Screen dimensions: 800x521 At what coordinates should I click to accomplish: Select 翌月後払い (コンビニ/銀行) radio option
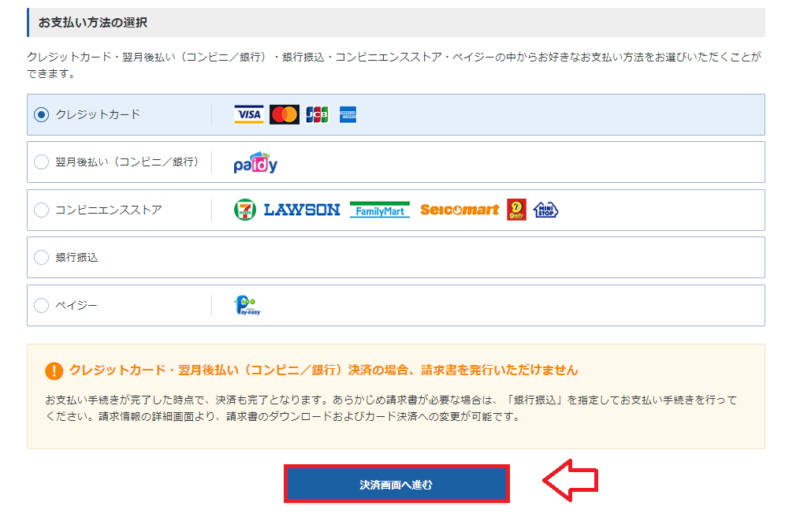click(x=41, y=162)
